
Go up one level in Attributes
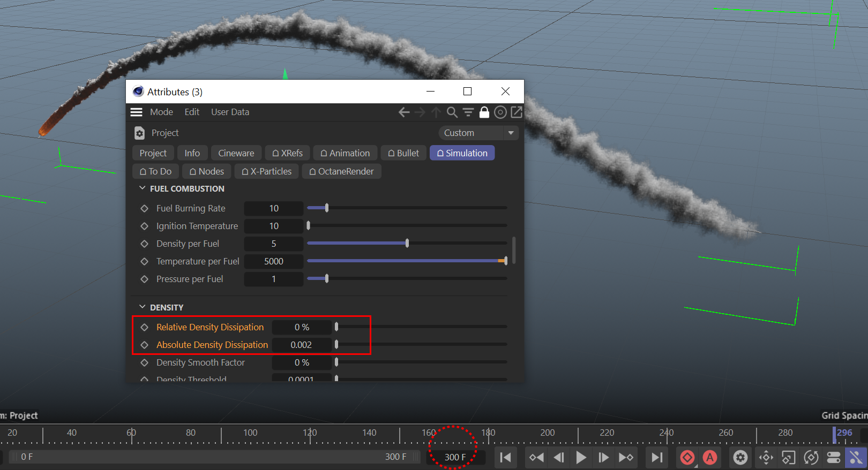(x=436, y=112)
